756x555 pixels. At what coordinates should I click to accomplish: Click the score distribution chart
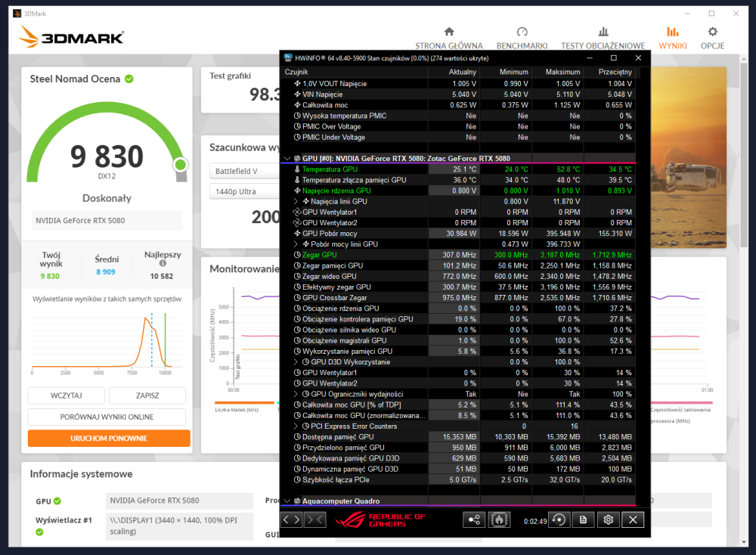pos(107,343)
